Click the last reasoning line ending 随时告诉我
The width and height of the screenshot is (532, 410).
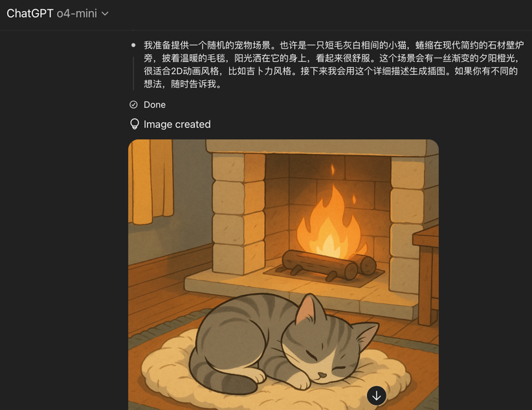click(x=183, y=84)
